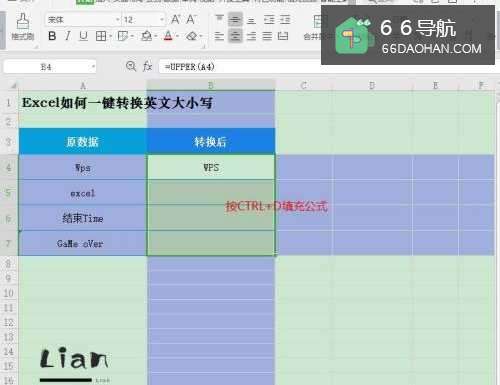This screenshot has width=500, height=385.
Task: Increase font size with larger A icon
Action: [x=175, y=19]
